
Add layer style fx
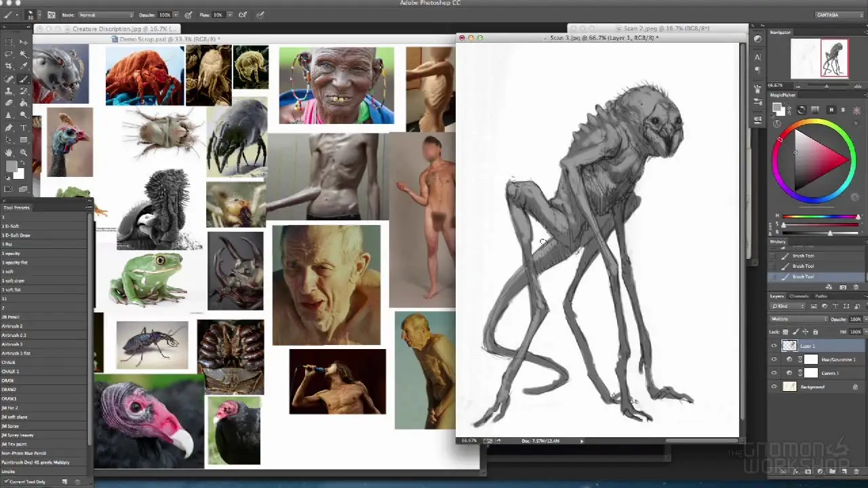tap(795, 471)
